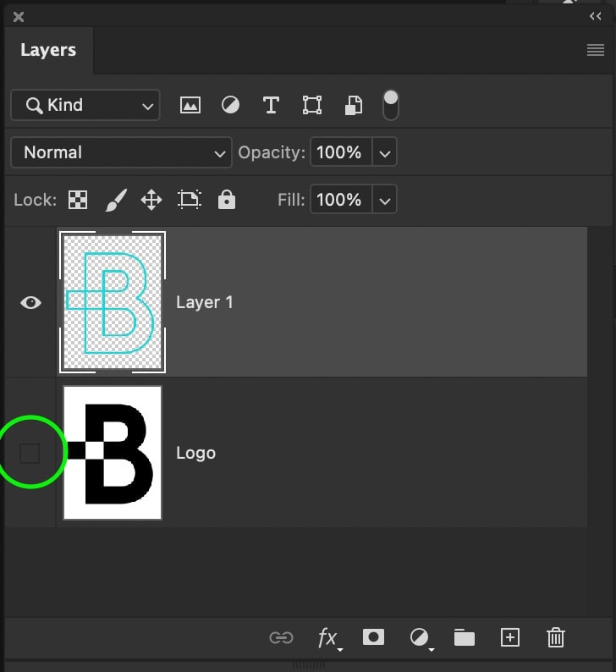Image resolution: width=616 pixels, height=672 pixels.
Task: Open the Layers panel hamburger menu
Action: pyautogui.click(x=596, y=50)
